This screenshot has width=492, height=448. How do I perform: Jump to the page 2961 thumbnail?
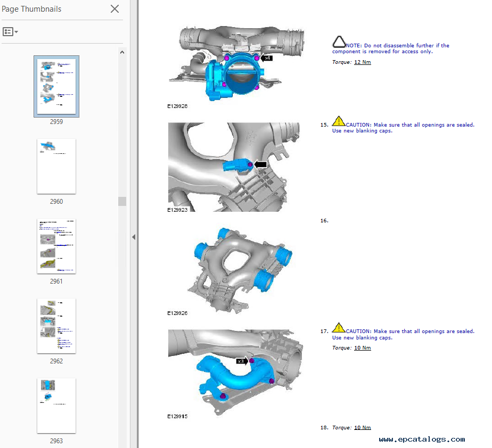click(x=56, y=246)
